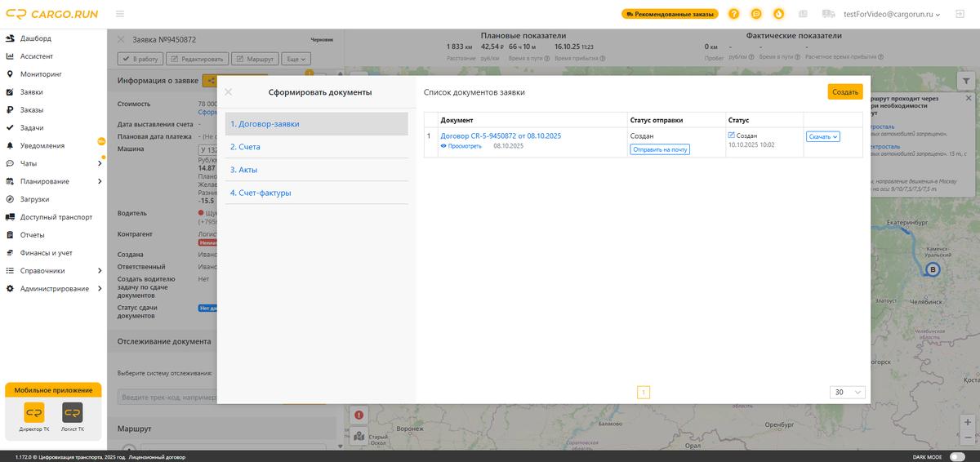Screen dimensions: 980x462
Task: Expand the Планирование sidebar submenu
Action: tap(53, 181)
